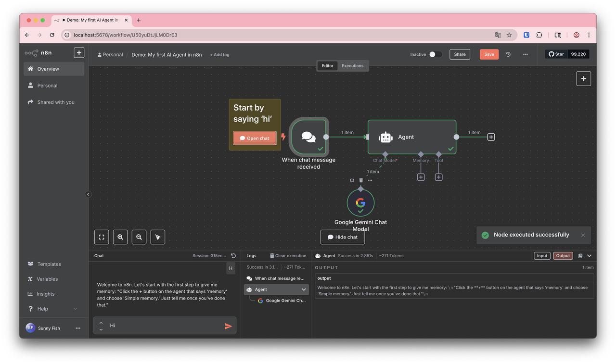Collapse the Agent log entry chevron

coord(304,289)
